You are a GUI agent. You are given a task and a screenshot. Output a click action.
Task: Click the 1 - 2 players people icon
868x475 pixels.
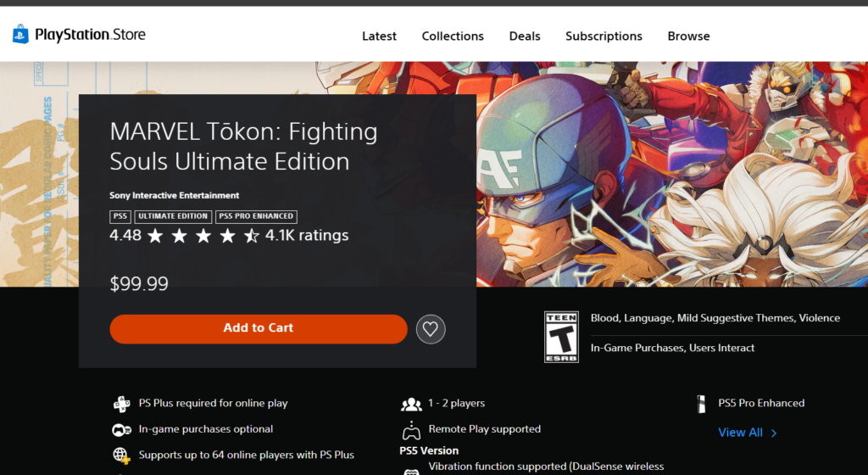411,404
